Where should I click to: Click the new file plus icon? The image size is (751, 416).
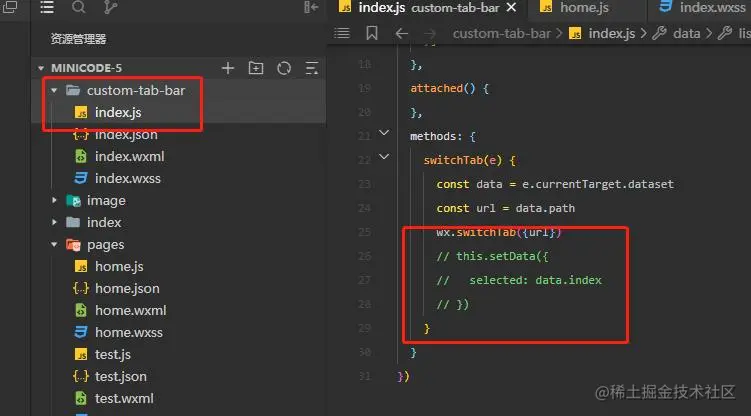click(228, 68)
